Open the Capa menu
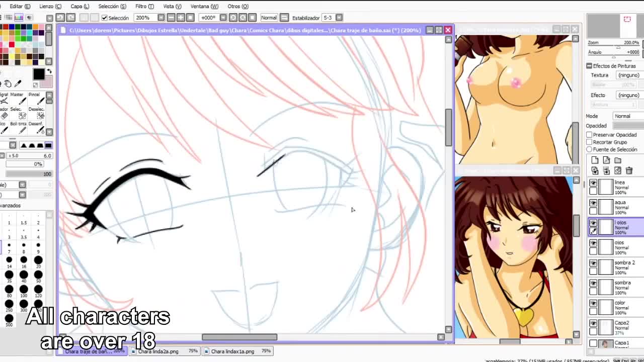The height and width of the screenshot is (362, 644). pyautogui.click(x=79, y=6)
